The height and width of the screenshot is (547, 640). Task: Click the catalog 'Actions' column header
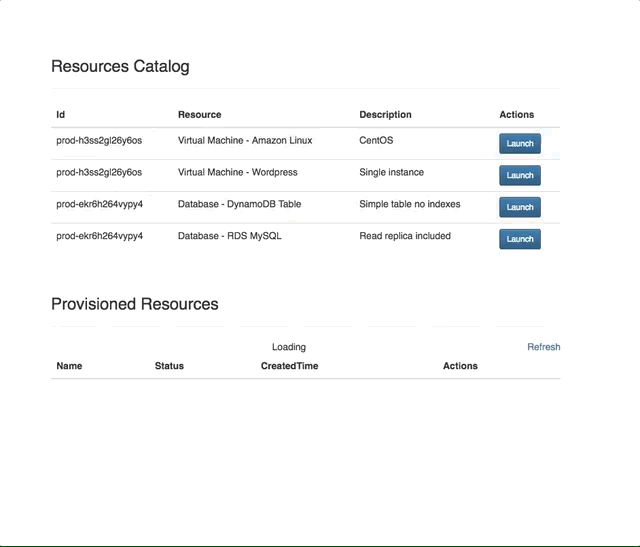(x=517, y=115)
